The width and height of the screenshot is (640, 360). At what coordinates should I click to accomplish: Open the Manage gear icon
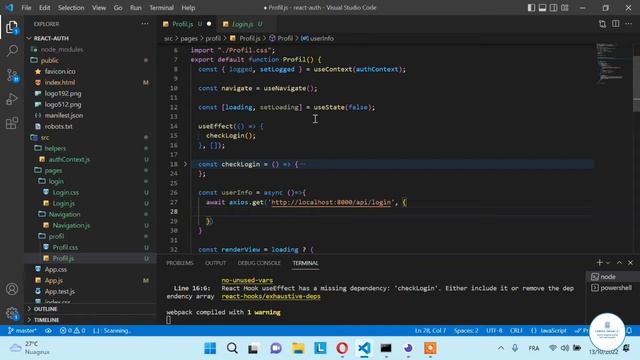12,313
